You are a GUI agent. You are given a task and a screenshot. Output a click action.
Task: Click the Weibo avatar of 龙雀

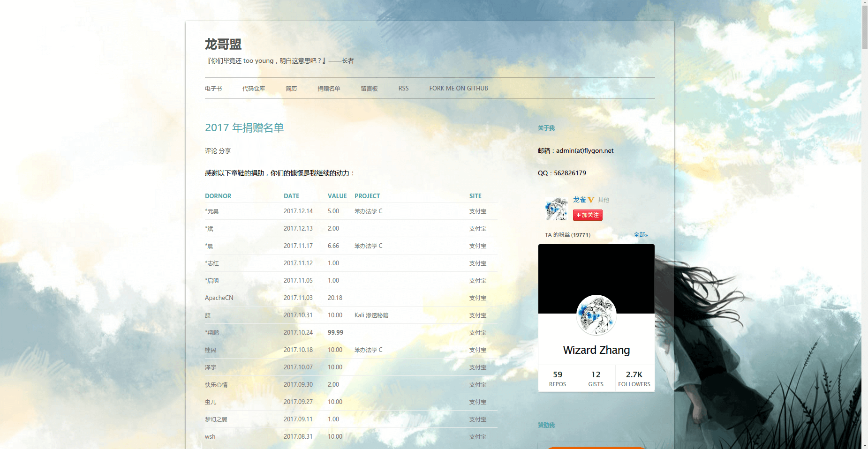tap(557, 209)
